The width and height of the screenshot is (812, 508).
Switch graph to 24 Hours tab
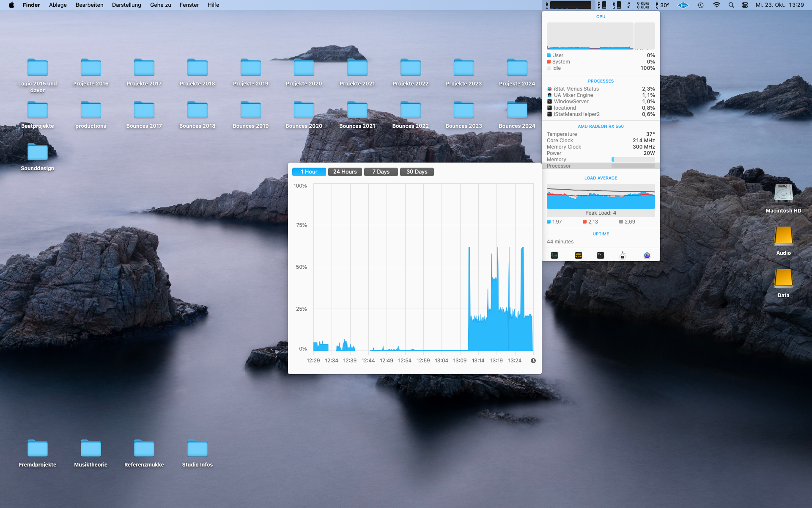[x=345, y=172]
